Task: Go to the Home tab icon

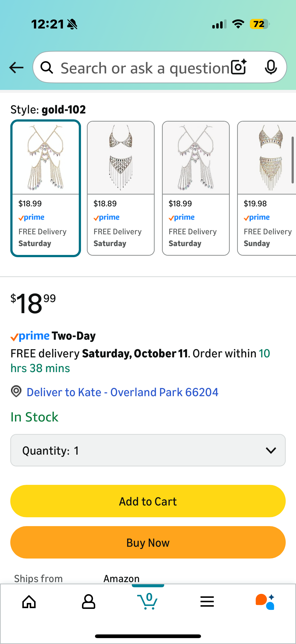Action: point(29,602)
